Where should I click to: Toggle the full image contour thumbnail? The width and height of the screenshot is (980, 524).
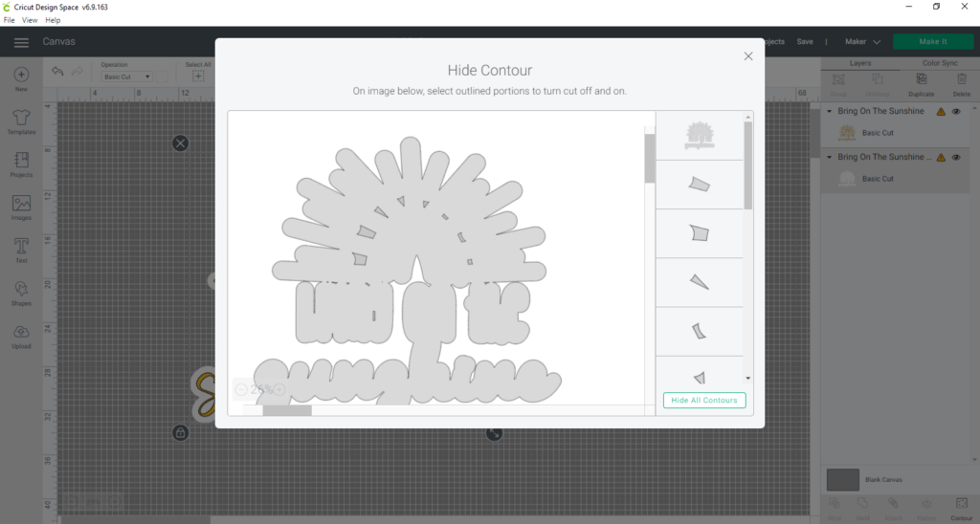[700, 136]
